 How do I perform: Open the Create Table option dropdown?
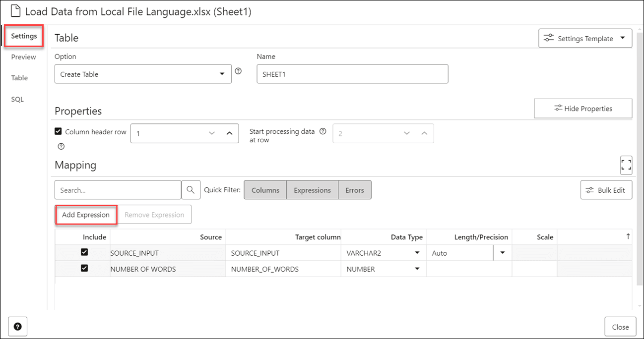point(222,73)
